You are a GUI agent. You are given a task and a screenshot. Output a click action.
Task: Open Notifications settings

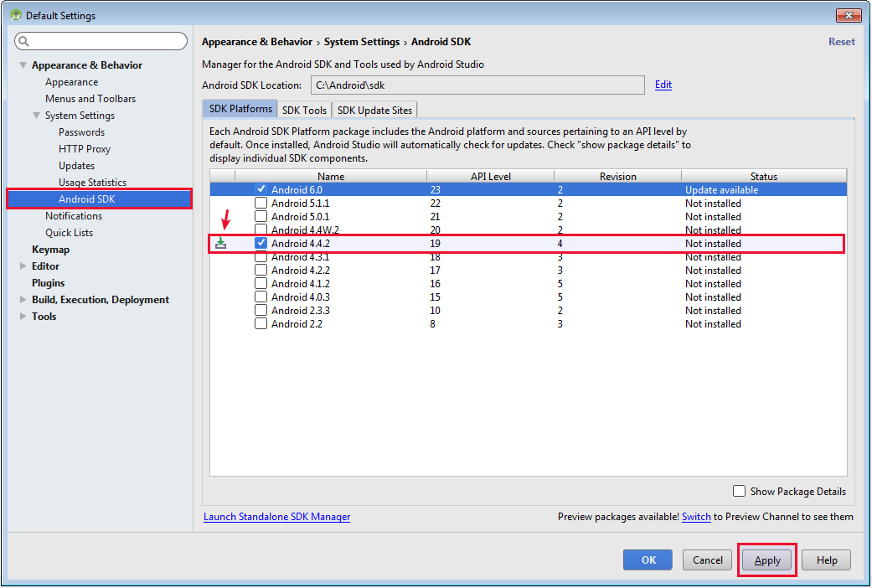pos(74,216)
